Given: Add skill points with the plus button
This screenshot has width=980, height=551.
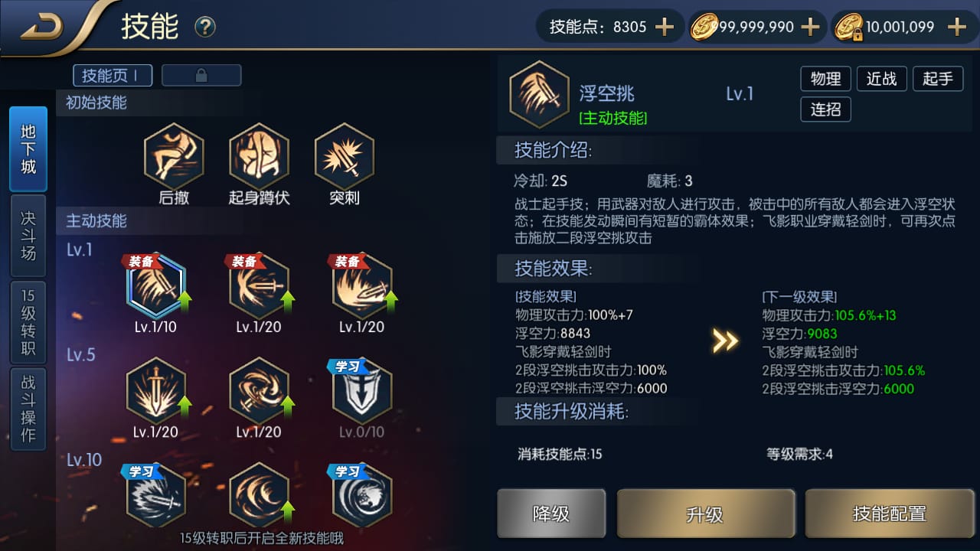Looking at the screenshot, I should click(x=665, y=27).
